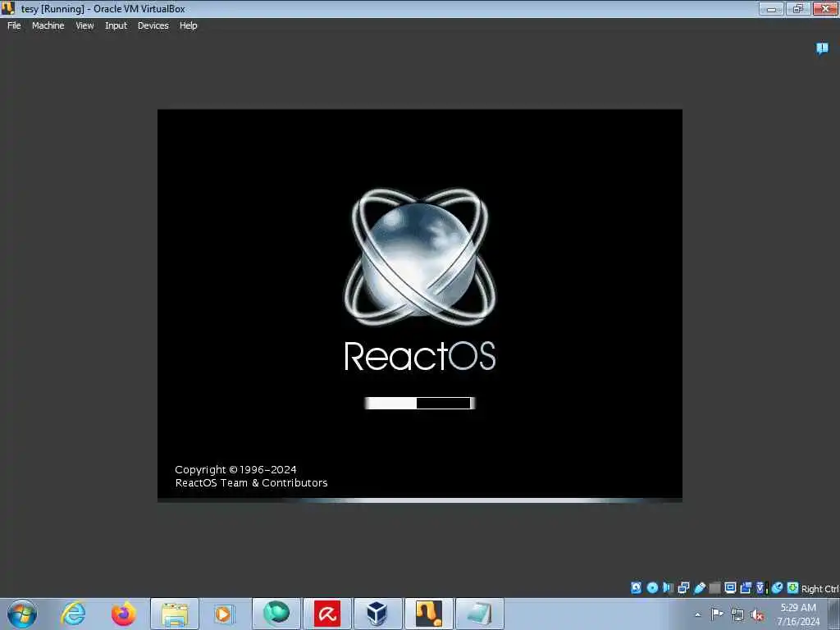Click the ReactOS boot progress bar
This screenshot has width=840, height=630.
pyautogui.click(x=419, y=403)
